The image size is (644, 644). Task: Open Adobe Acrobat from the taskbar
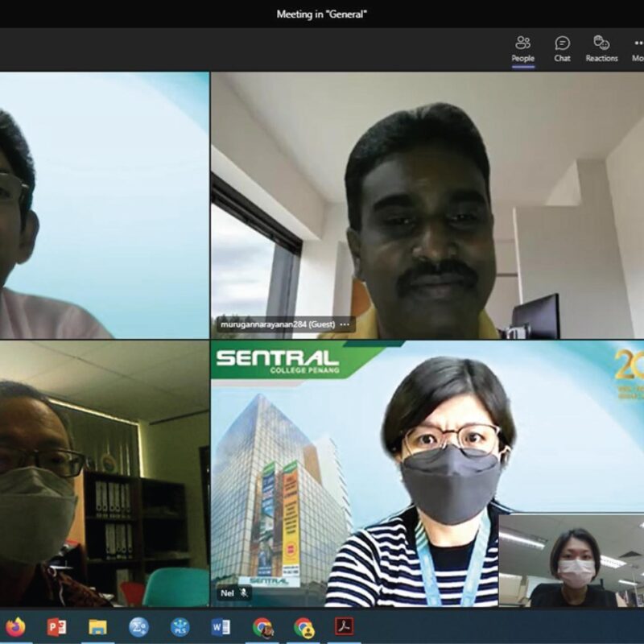[x=345, y=627]
